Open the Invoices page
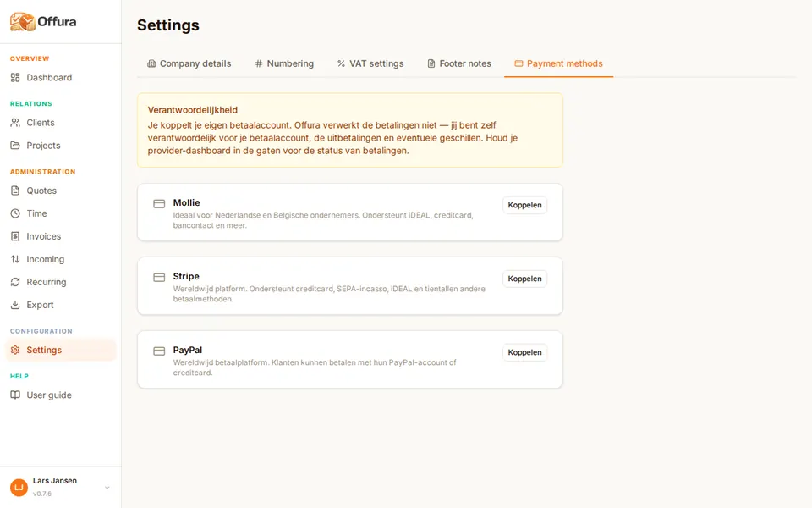 (x=61, y=236)
